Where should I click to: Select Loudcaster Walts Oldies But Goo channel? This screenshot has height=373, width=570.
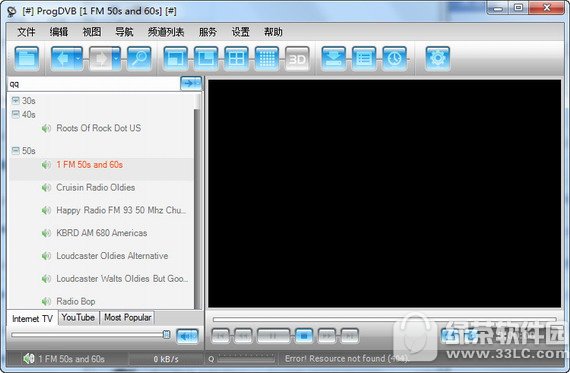[x=122, y=279]
